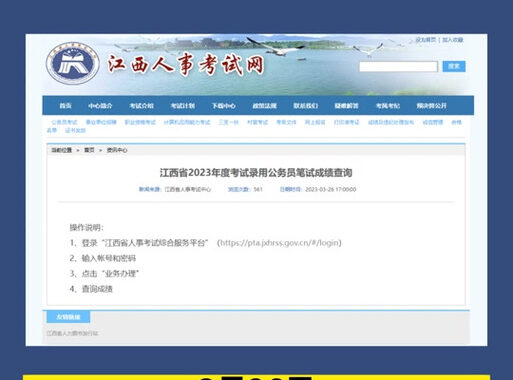Focus the site search input box
This screenshot has height=380, width=513.
398,67
